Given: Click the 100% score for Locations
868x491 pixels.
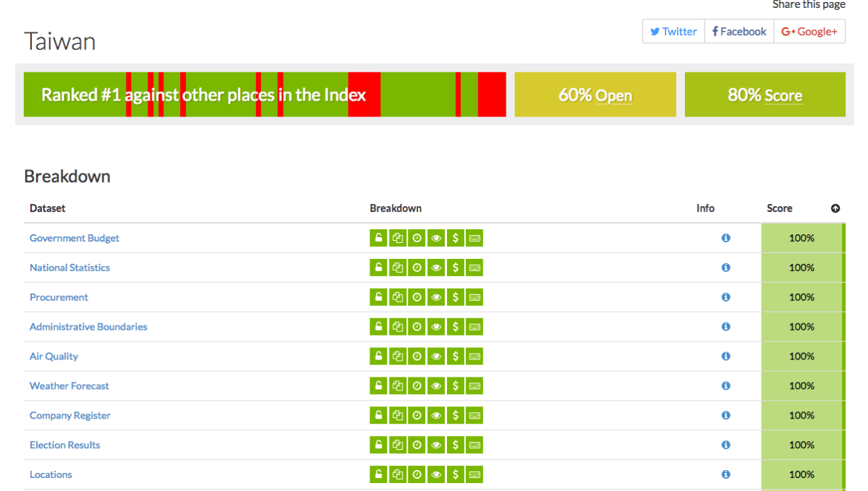Looking at the screenshot, I should pos(801,475).
